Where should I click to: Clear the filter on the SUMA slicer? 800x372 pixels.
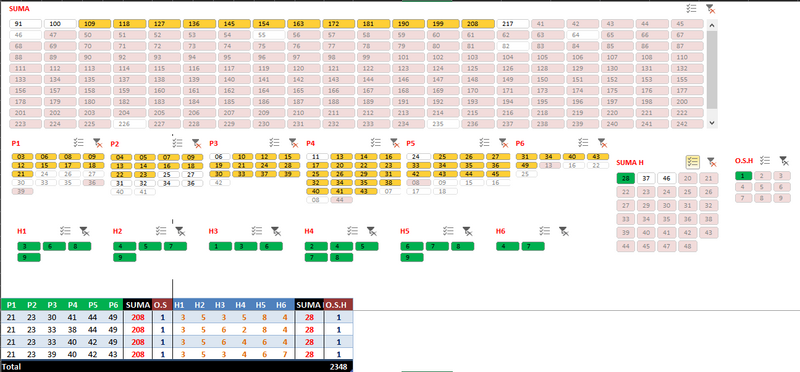710,9
